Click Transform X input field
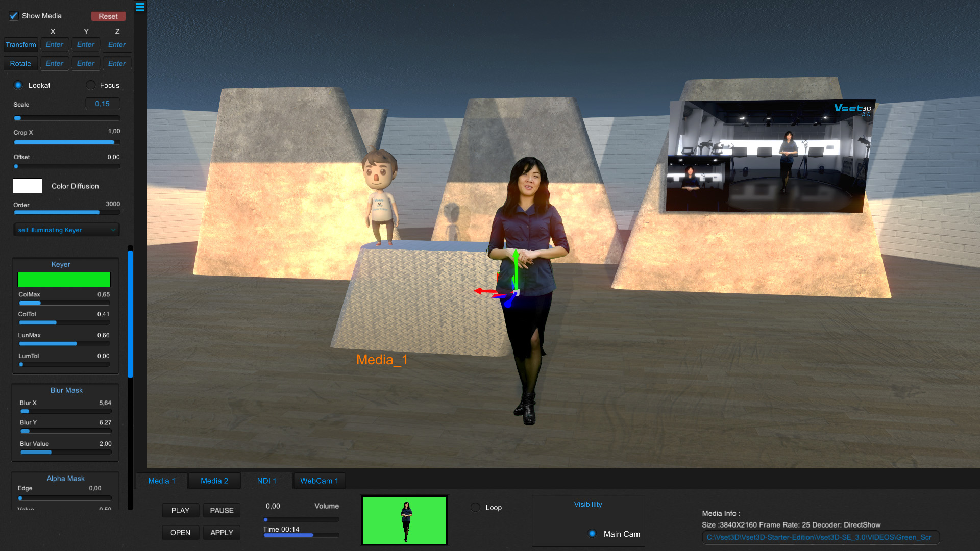This screenshot has width=980, height=551. [x=55, y=45]
